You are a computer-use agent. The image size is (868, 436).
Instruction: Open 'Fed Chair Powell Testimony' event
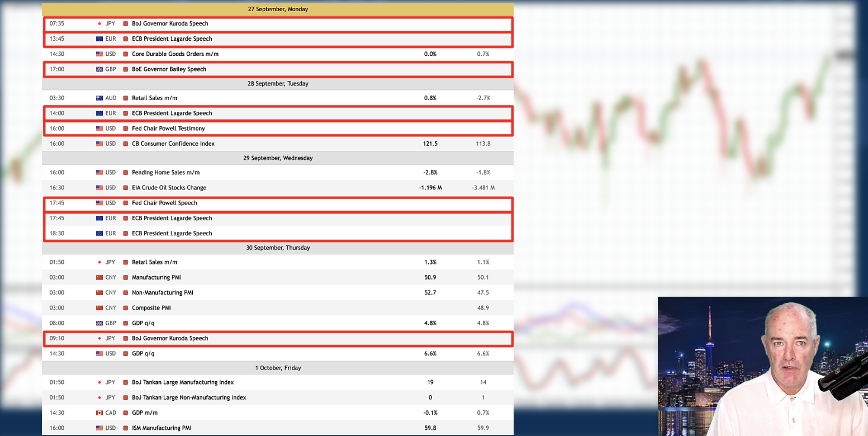[168, 129]
